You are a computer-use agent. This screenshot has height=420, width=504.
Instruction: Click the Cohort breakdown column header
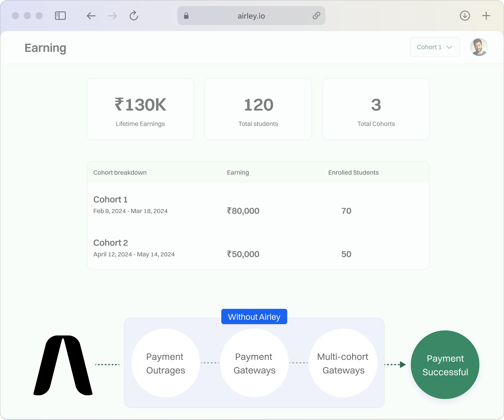120,173
